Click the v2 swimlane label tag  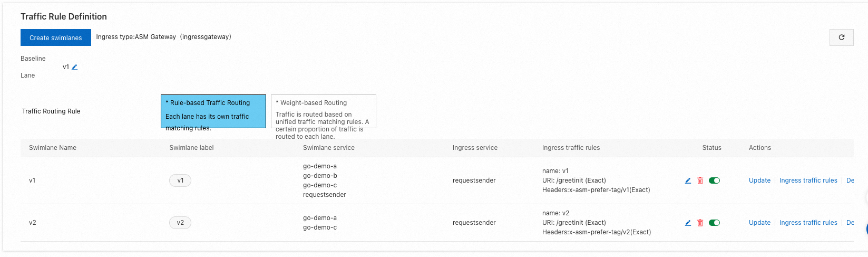tap(180, 223)
